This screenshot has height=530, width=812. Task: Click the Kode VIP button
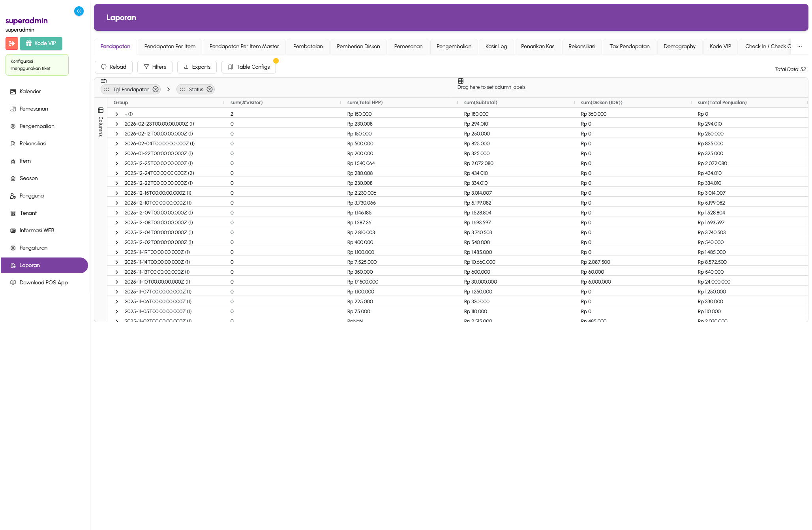coord(41,43)
